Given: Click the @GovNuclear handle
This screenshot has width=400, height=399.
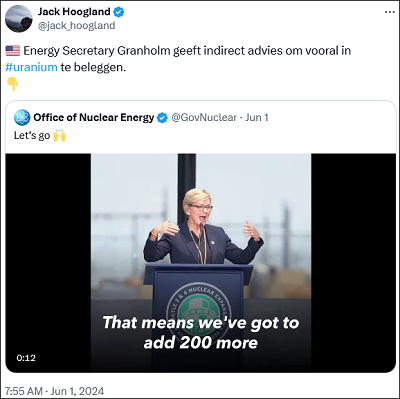Looking at the screenshot, I should tap(204, 117).
